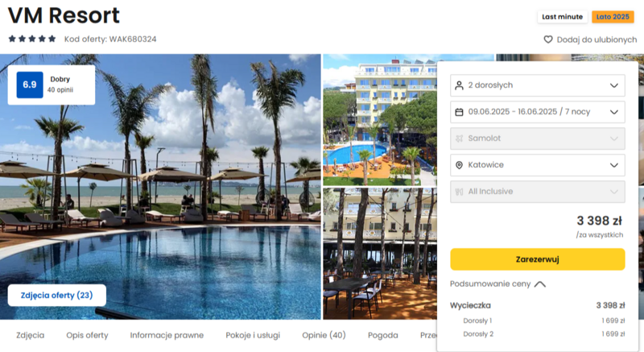Open the Opinie (40) tab
Screen dimensions: 644x352
pyautogui.click(x=324, y=335)
